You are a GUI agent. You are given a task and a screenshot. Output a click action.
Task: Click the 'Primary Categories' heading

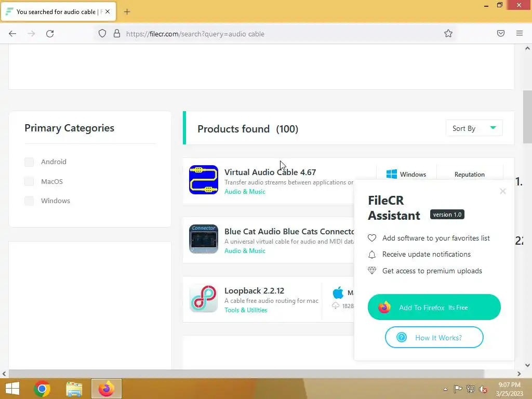[69, 128]
